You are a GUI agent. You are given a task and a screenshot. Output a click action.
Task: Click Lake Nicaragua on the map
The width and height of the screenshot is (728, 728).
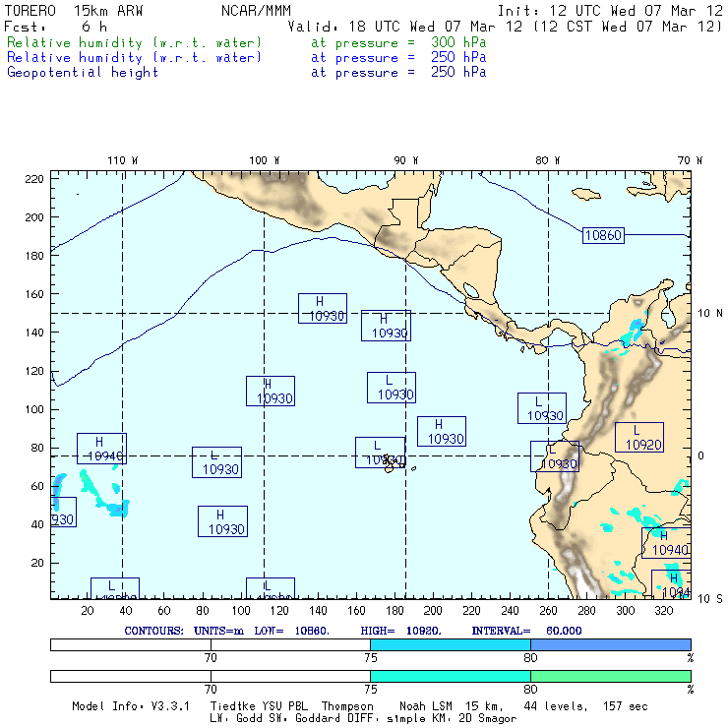[x=471, y=290]
